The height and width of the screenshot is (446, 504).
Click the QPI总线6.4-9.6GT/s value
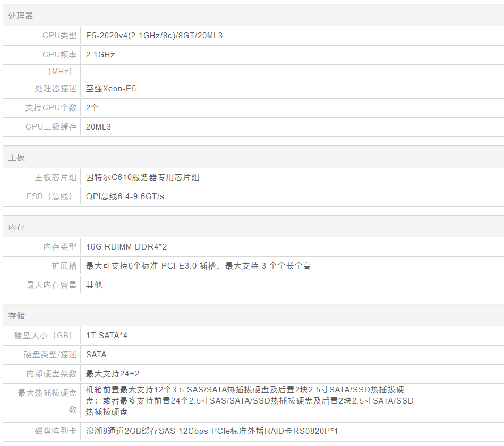coord(125,196)
